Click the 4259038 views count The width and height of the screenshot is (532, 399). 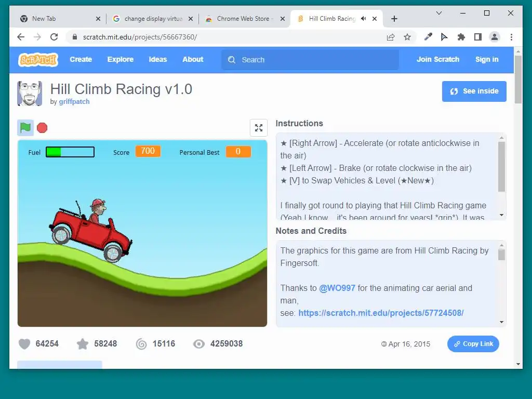coord(227,344)
